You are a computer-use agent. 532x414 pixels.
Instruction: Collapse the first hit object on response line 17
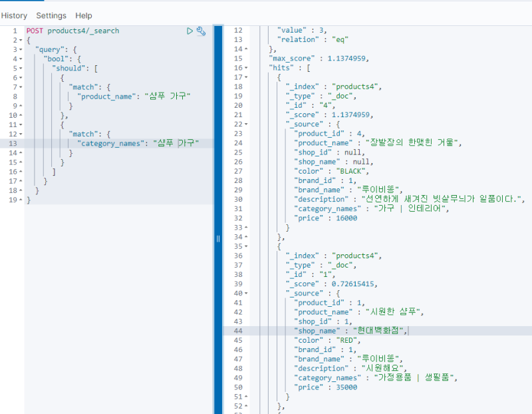(246, 77)
